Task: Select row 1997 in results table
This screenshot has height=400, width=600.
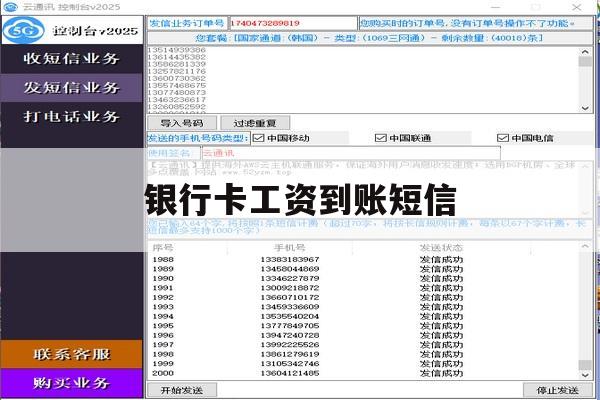Action: (364, 344)
